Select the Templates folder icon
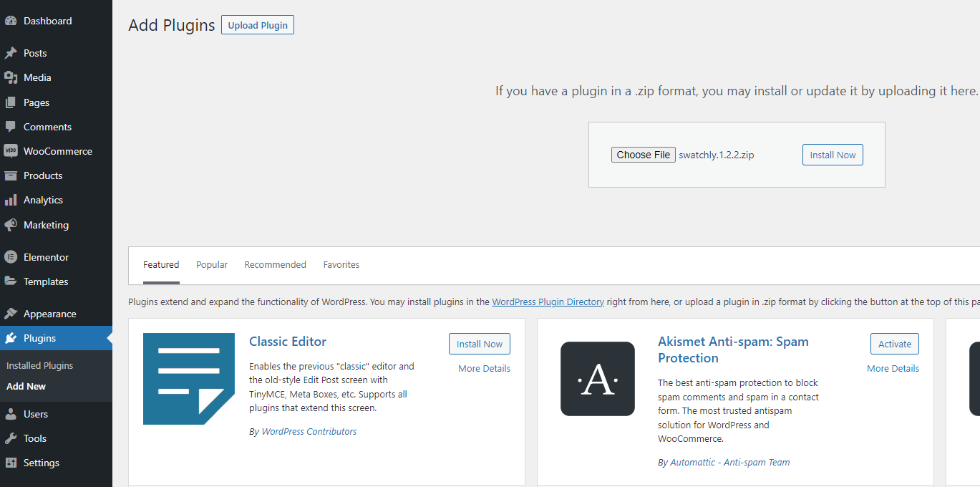 (11, 281)
